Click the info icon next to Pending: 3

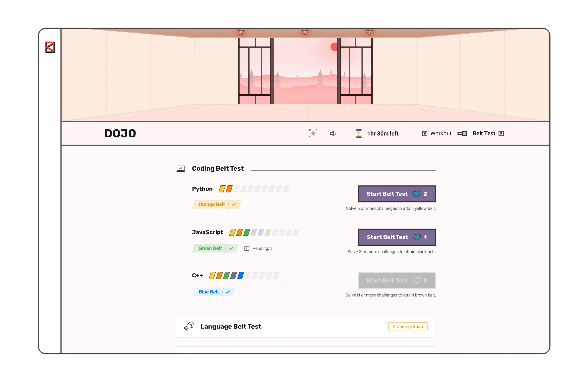click(247, 248)
